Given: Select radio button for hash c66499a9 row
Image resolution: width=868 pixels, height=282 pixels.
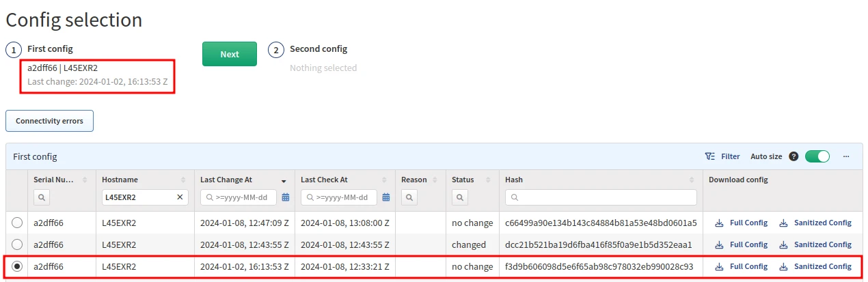Looking at the screenshot, I should 17,223.
